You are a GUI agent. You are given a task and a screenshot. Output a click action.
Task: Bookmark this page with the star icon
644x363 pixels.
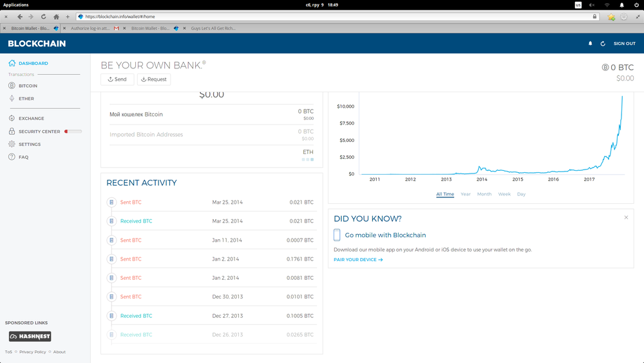pos(611,17)
